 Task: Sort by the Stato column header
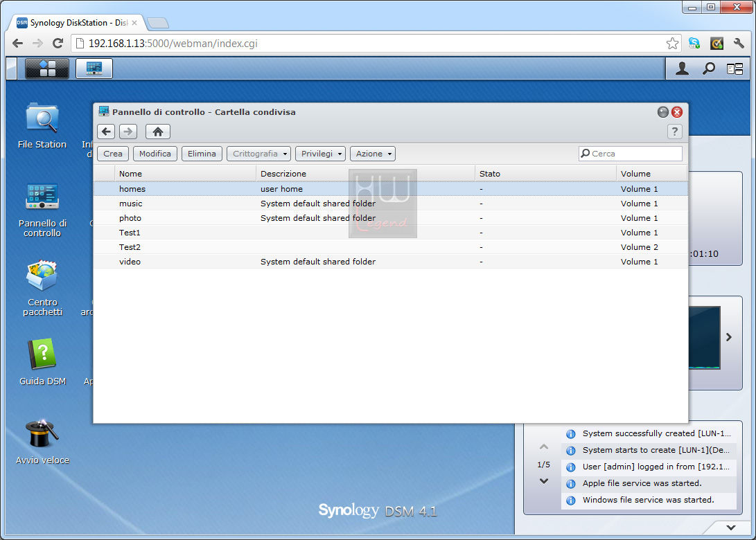(x=545, y=173)
